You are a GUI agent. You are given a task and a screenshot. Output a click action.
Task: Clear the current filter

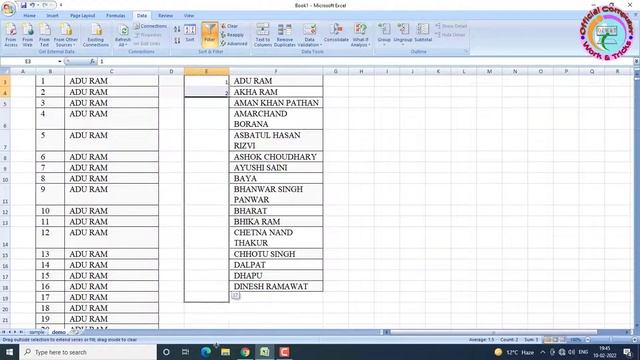click(229, 26)
